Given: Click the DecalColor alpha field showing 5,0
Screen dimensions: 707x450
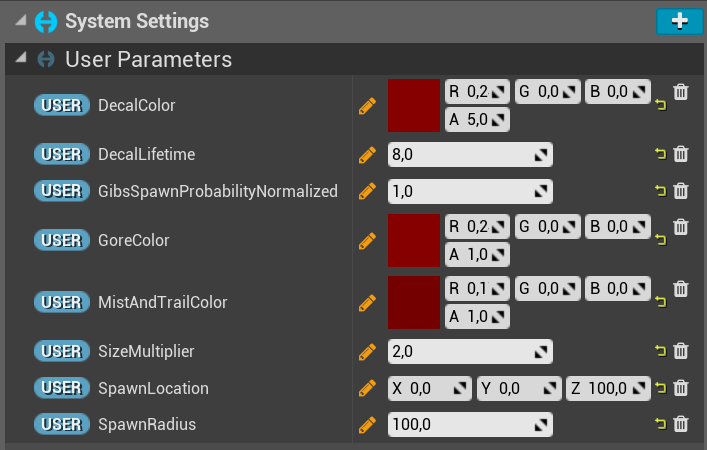Looking at the screenshot, I should (477, 119).
